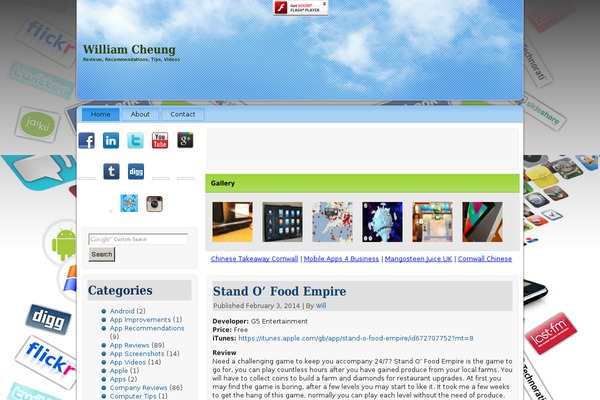Click the Search button
The height and width of the screenshot is (400, 600).
(x=102, y=255)
